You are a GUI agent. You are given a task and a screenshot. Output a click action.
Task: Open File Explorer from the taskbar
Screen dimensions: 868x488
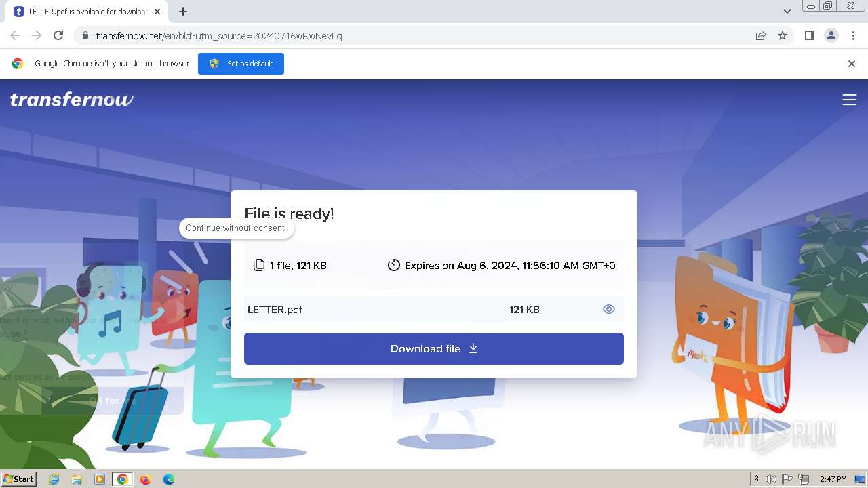[x=77, y=479]
